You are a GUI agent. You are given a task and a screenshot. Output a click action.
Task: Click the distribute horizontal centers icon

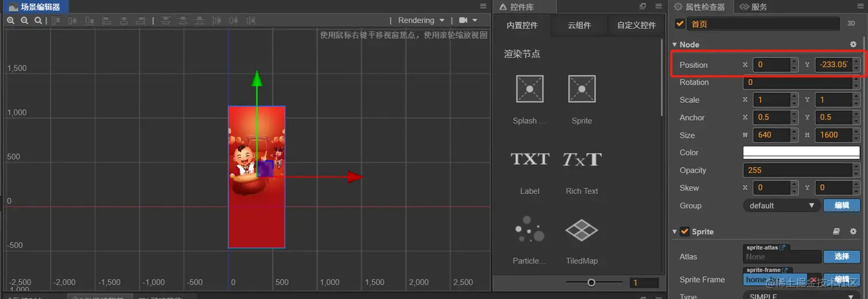tap(234, 20)
